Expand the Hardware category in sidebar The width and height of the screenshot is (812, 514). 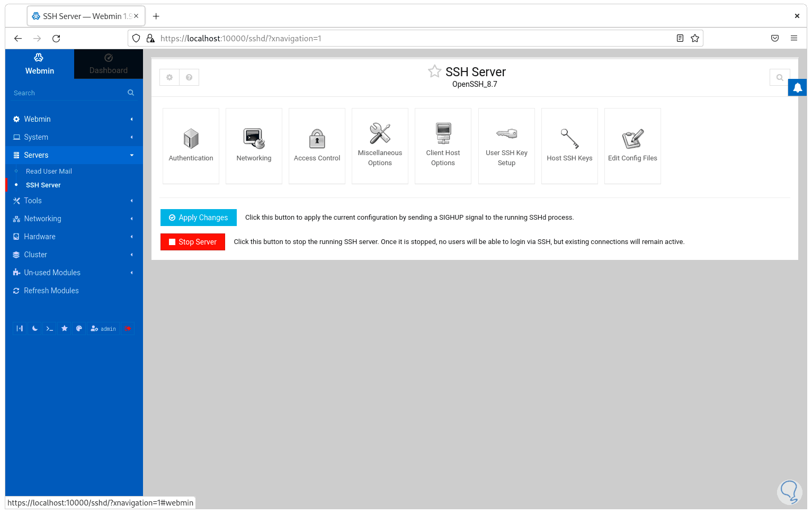coord(74,237)
